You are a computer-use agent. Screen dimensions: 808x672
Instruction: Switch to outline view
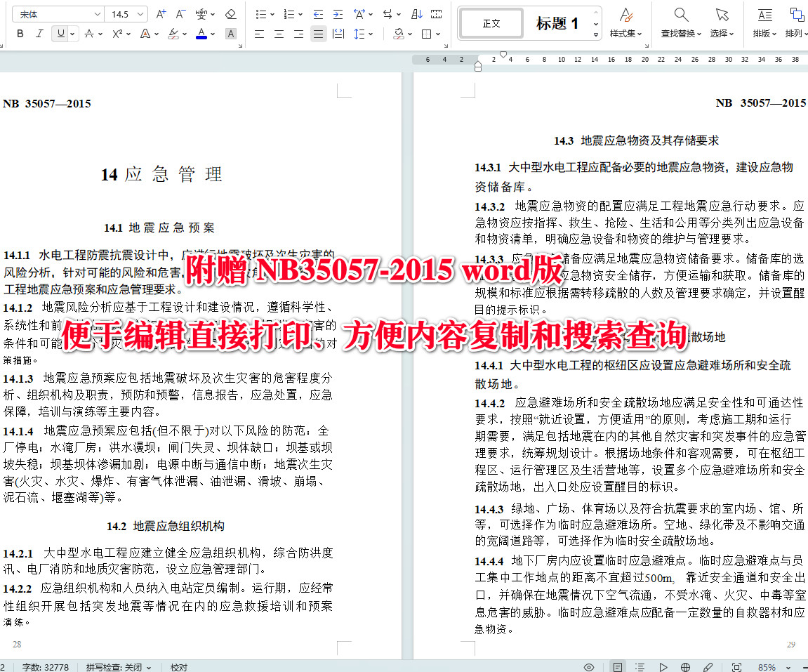coord(640,667)
